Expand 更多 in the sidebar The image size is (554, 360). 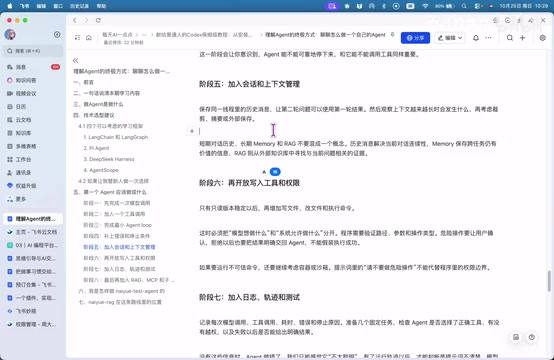tap(33, 199)
